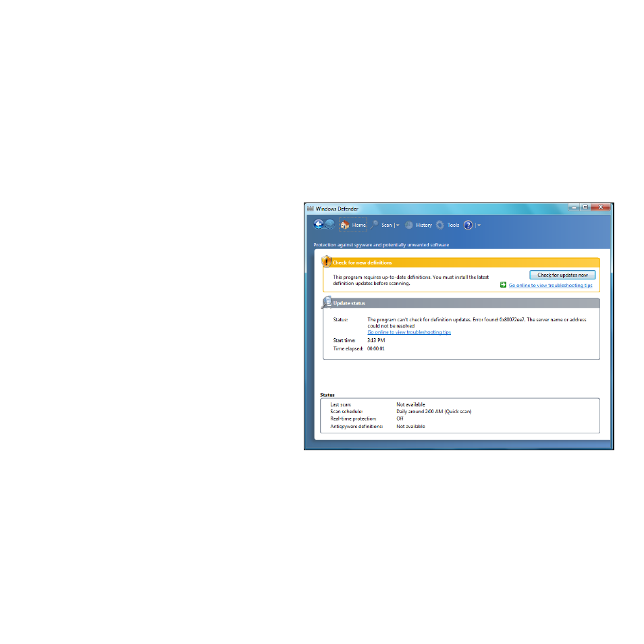
Task: Open troubleshooting tips link under Update status
Action: click(409, 332)
